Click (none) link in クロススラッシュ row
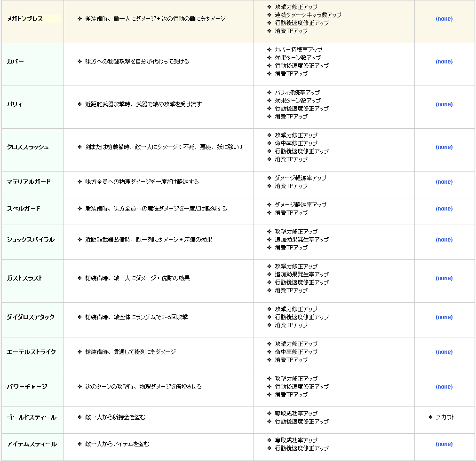 [444, 147]
